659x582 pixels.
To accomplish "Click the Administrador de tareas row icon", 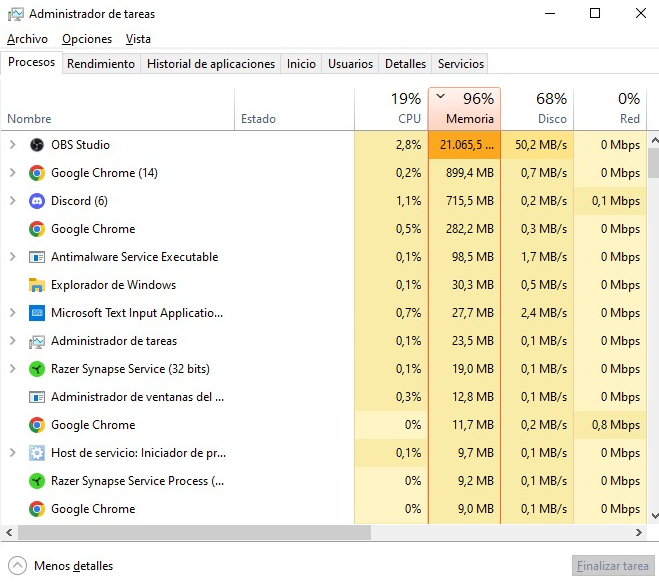I will 37,341.
